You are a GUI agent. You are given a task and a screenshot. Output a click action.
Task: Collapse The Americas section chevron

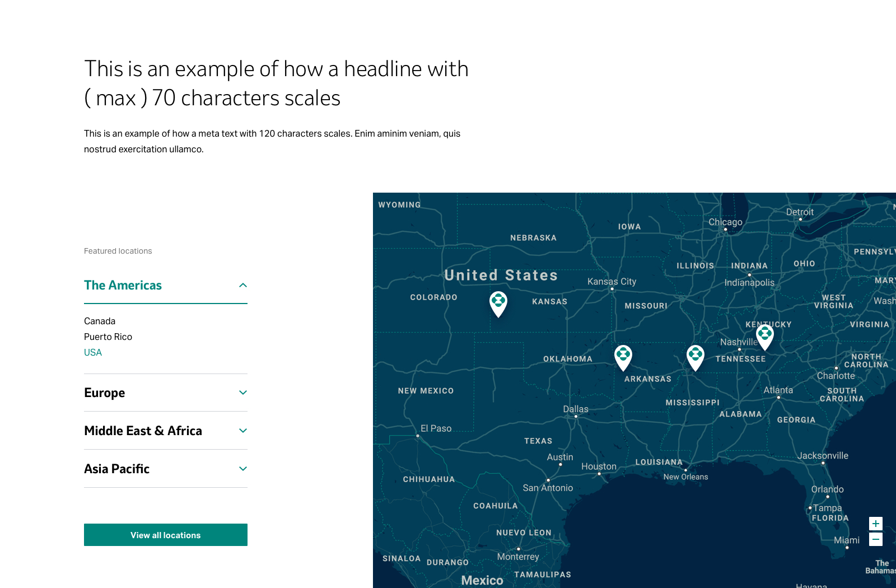pyautogui.click(x=243, y=286)
